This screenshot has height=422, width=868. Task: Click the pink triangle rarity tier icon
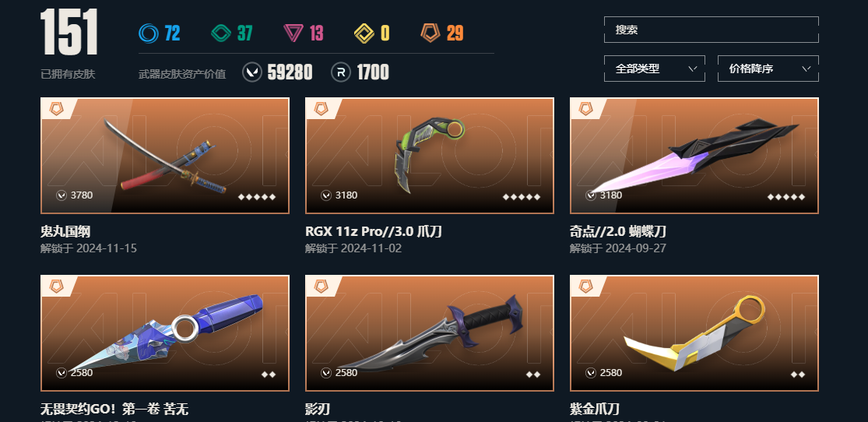pos(293,33)
